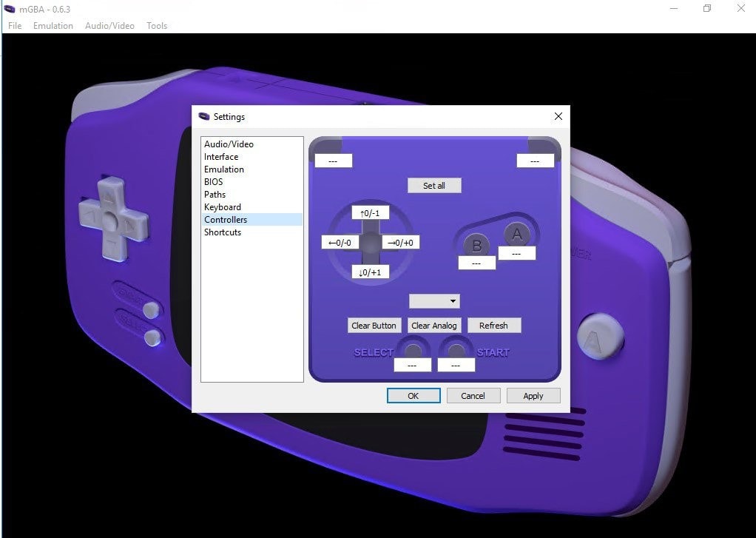
Task: Select Controllers settings category
Action: 252,219
